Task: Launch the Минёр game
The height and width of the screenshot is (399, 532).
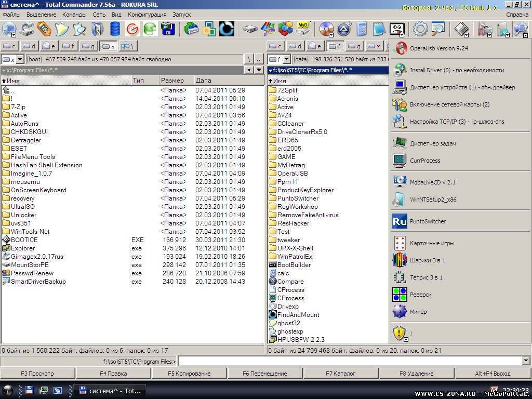Action: point(460,312)
